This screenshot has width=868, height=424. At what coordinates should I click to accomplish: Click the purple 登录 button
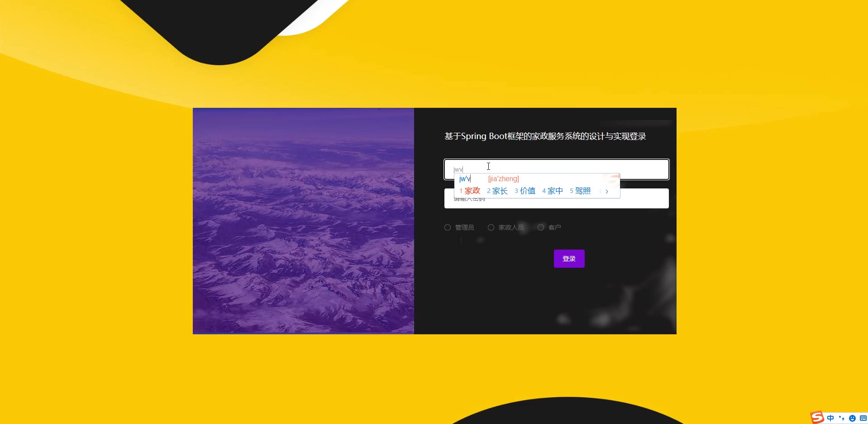[569, 259]
